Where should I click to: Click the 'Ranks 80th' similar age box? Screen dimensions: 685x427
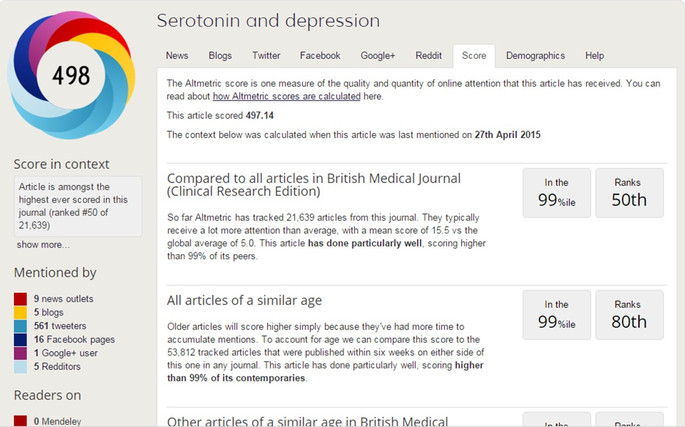629,315
